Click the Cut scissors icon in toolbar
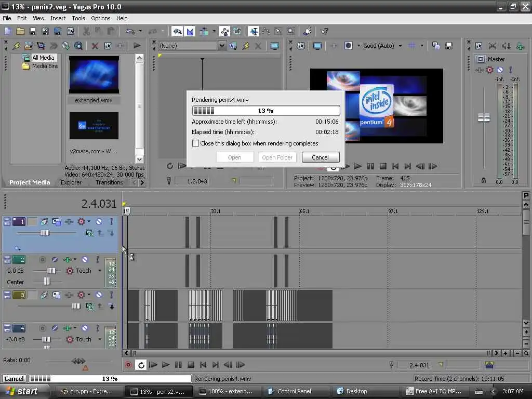 pyautogui.click(x=87, y=31)
